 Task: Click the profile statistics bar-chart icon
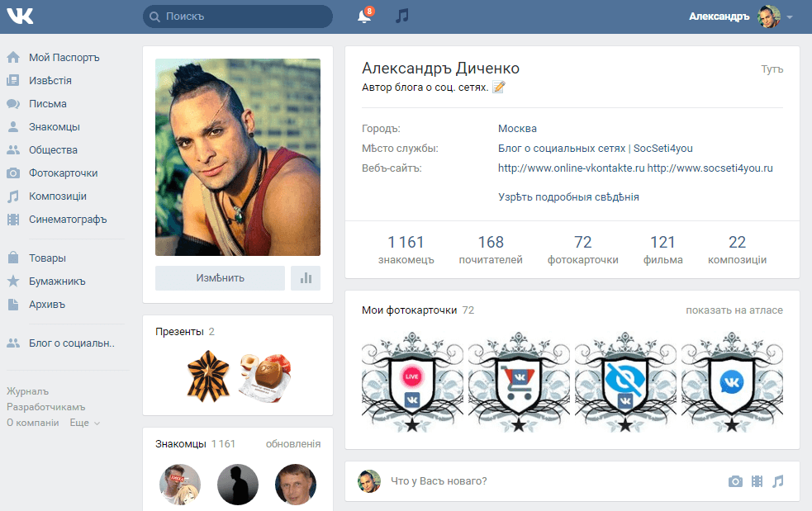(x=306, y=278)
